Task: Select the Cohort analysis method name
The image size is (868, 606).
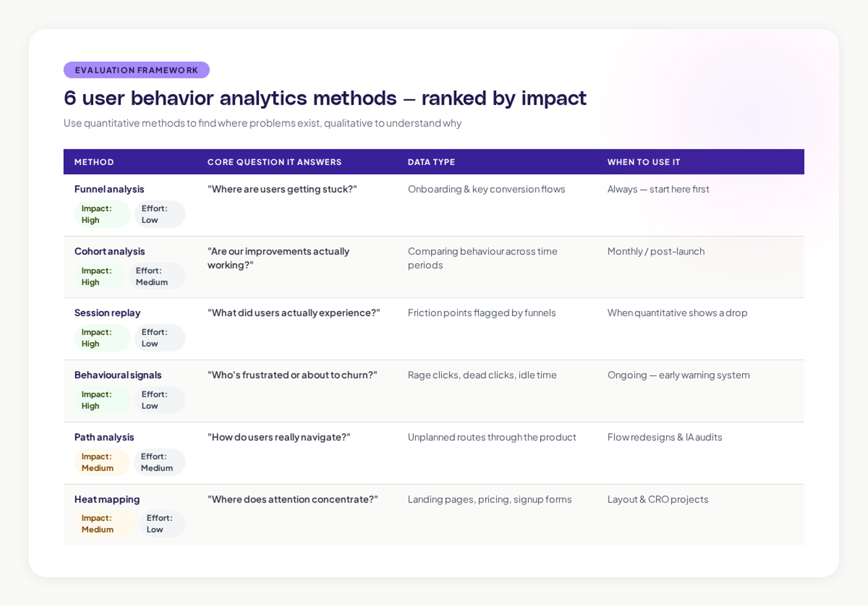Action: click(110, 252)
